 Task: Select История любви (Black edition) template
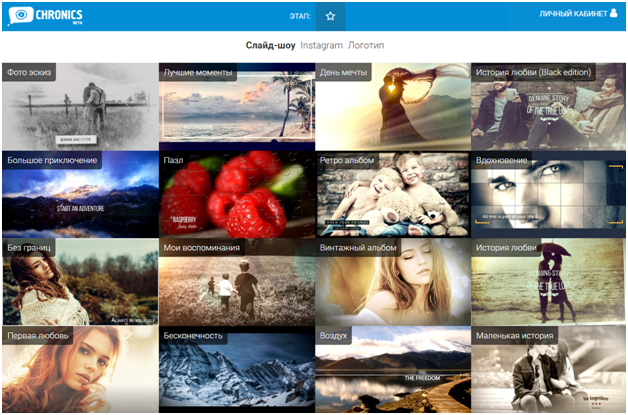549,107
